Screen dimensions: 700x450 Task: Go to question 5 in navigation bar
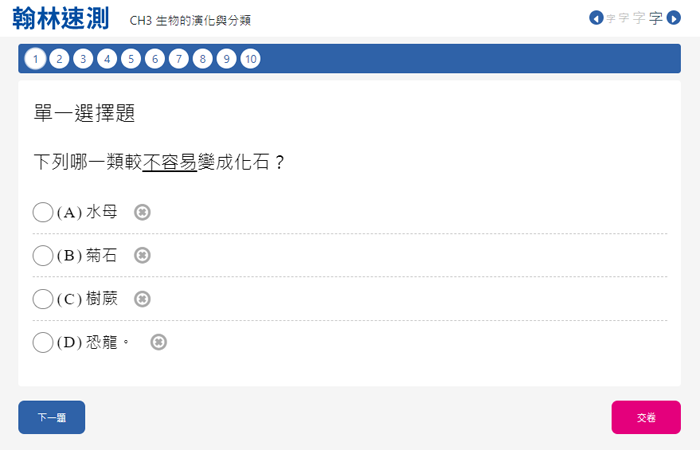(131, 59)
